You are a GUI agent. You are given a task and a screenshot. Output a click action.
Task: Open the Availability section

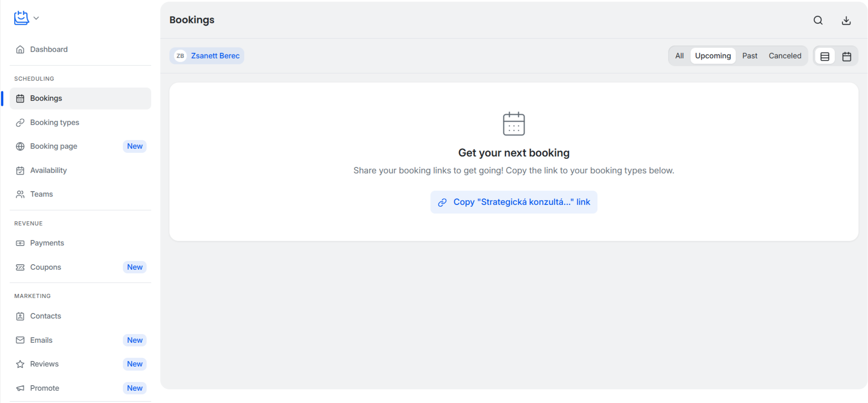pos(48,170)
